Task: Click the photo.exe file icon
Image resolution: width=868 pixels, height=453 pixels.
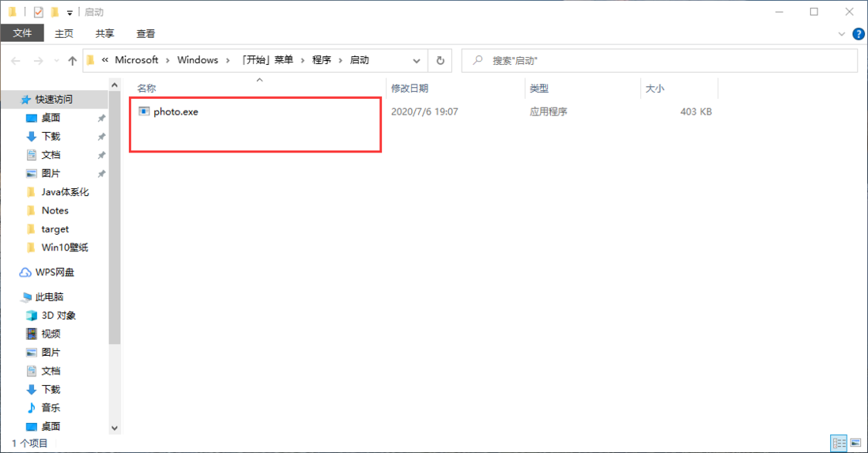Action: pyautogui.click(x=144, y=111)
